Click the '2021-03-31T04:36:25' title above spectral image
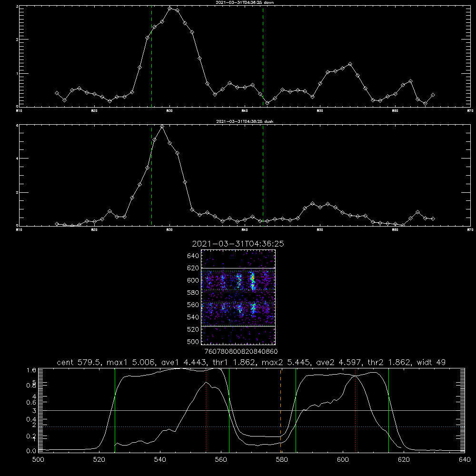Screen dimensions: 476x476 point(238,244)
